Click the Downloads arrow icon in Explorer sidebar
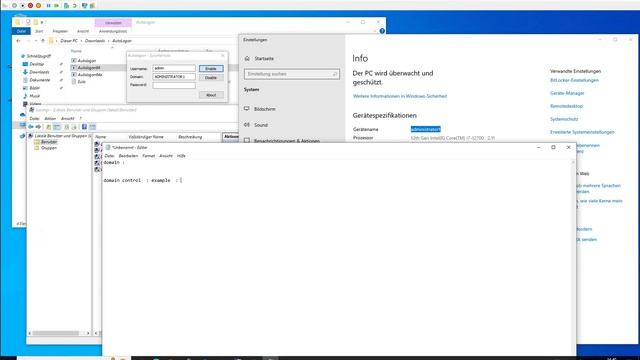 [25, 72]
